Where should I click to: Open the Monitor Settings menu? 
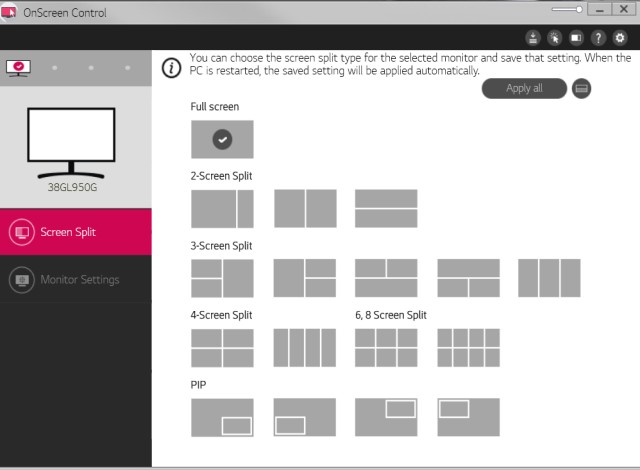[x=76, y=279]
